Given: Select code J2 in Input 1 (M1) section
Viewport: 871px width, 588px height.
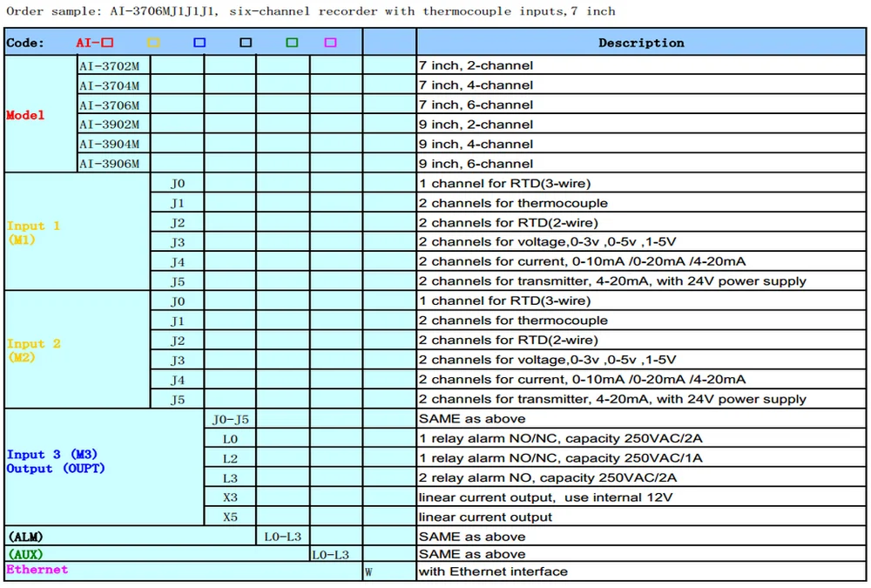Looking at the screenshot, I should tap(177, 223).
